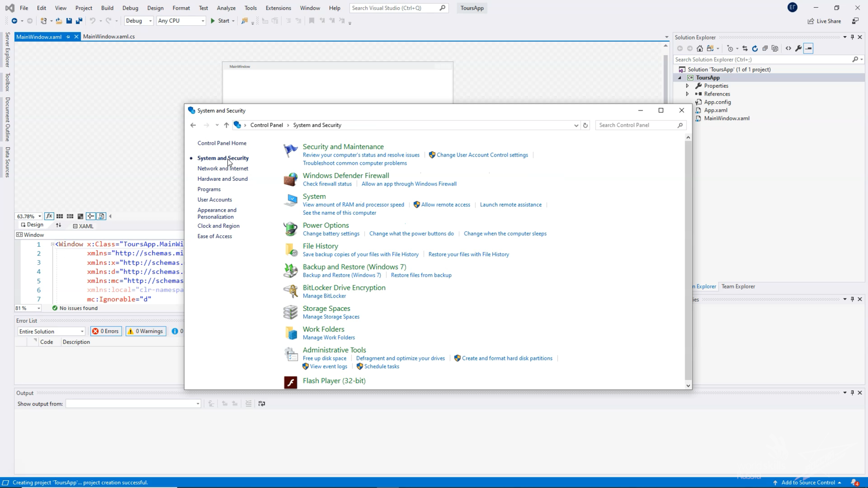Click Collapse All icon in Solution Explorer
This screenshot has width=868, height=488.
[765, 48]
